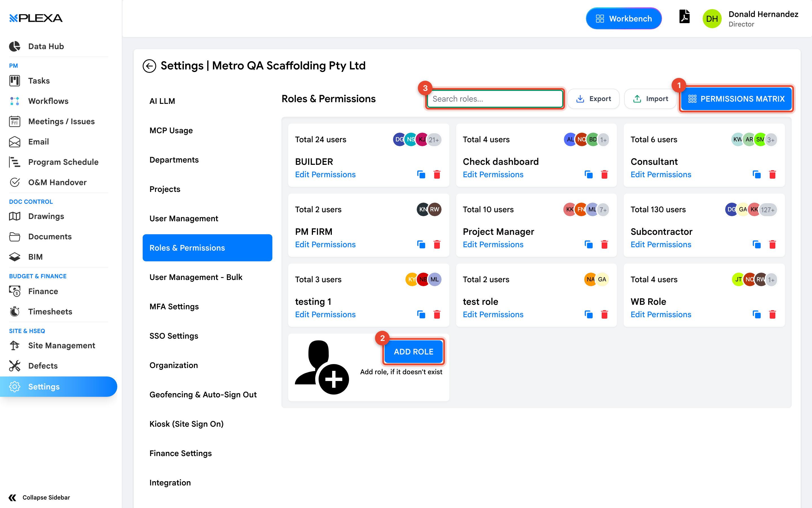This screenshot has height=508, width=812.
Task: Delete the Project Manager role
Action: pos(604,244)
